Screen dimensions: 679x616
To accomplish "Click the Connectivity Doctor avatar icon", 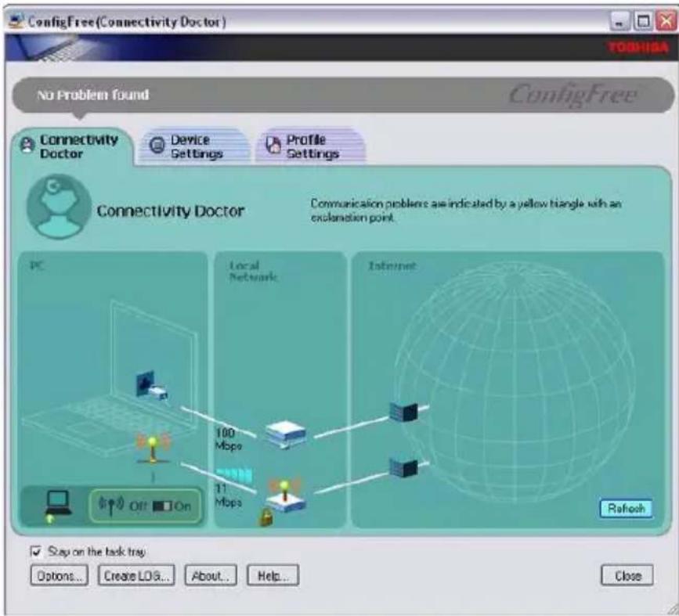I will (x=59, y=207).
